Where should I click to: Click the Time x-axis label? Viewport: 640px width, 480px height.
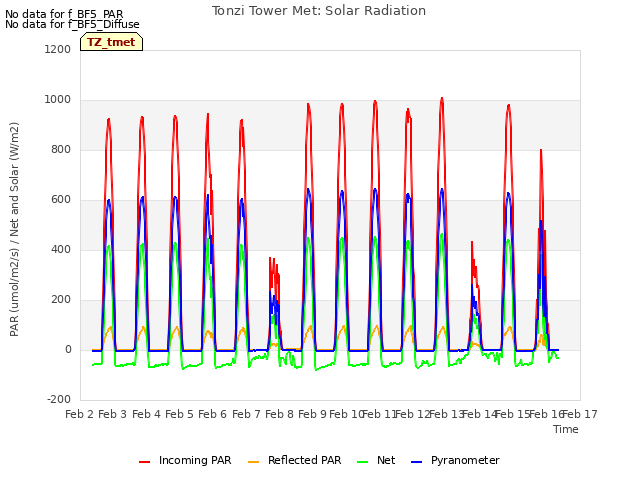[566, 429]
